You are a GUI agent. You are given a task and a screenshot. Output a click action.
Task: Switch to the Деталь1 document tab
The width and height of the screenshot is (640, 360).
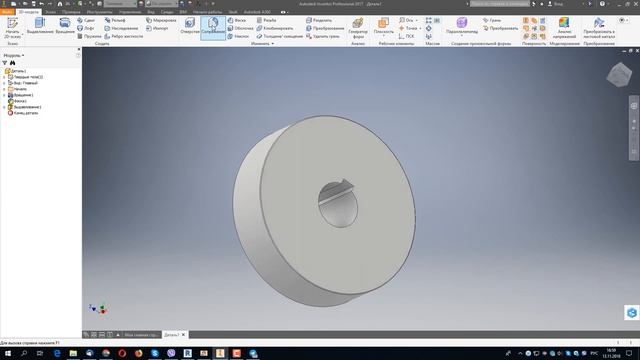(171, 335)
